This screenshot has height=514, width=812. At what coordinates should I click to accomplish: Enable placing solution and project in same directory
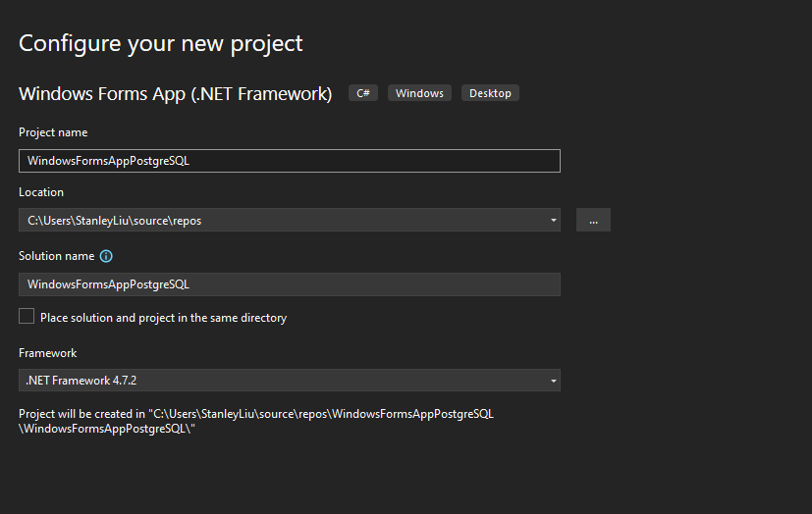27,317
